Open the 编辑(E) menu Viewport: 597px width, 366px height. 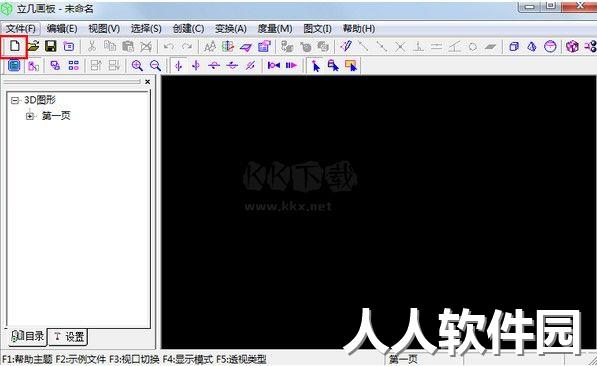[62, 29]
